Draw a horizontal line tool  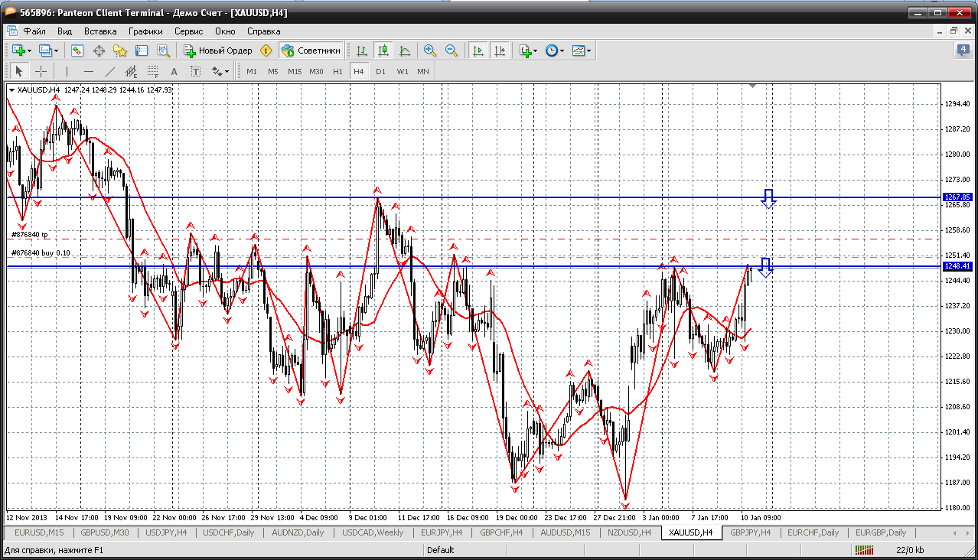pos(88,71)
